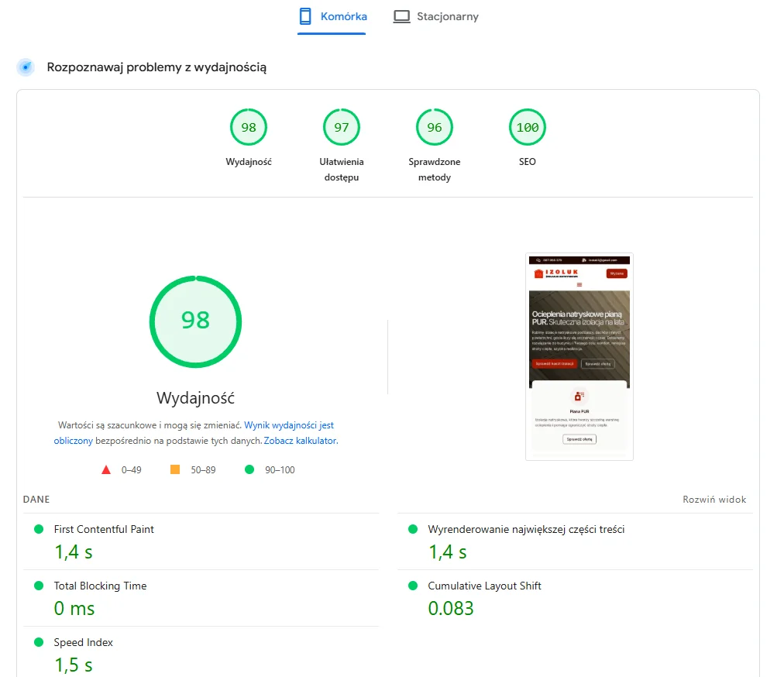
Task: Click 'Rozwiń widok' to expand metrics
Action: [714, 500]
